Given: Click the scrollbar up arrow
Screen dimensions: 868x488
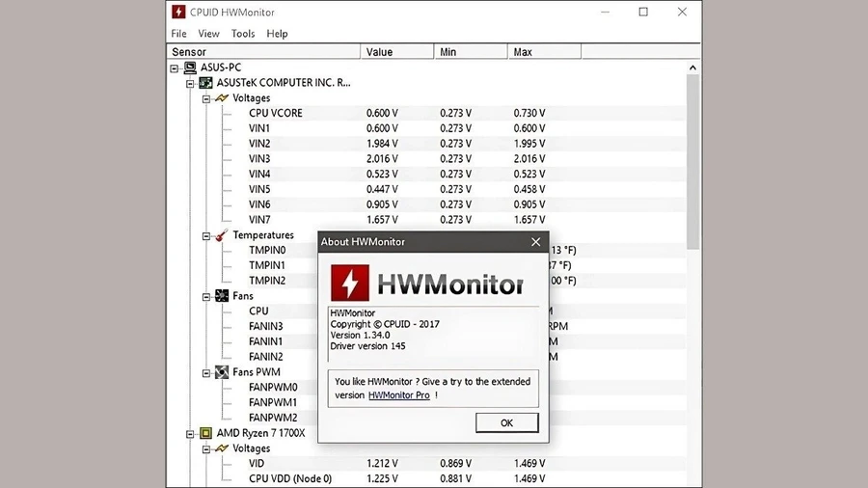Looking at the screenshot, I should coord(692,68).
